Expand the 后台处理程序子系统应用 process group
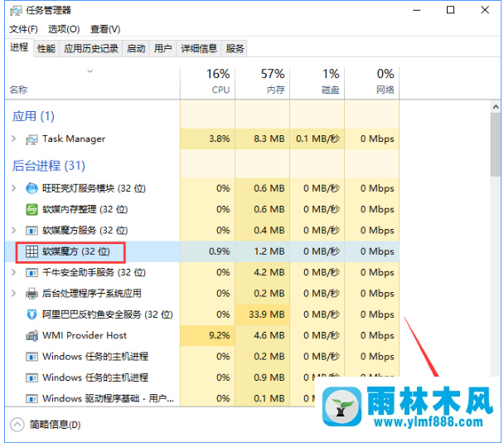 coord(14,294)
